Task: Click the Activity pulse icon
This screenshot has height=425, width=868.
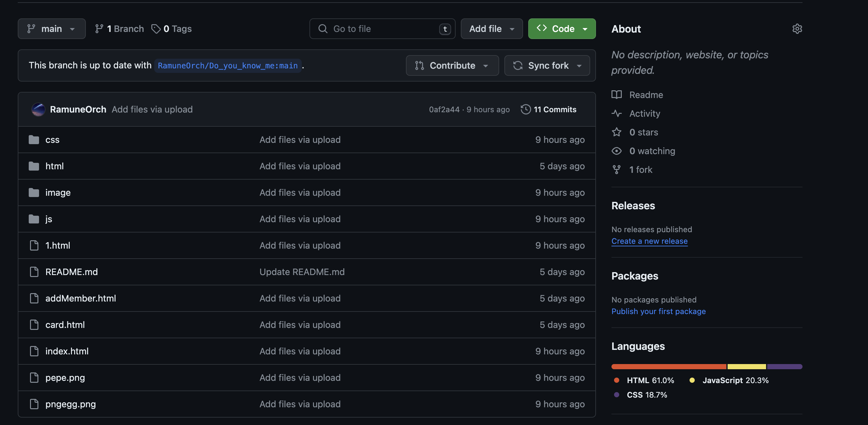Action: click(616, 114)
